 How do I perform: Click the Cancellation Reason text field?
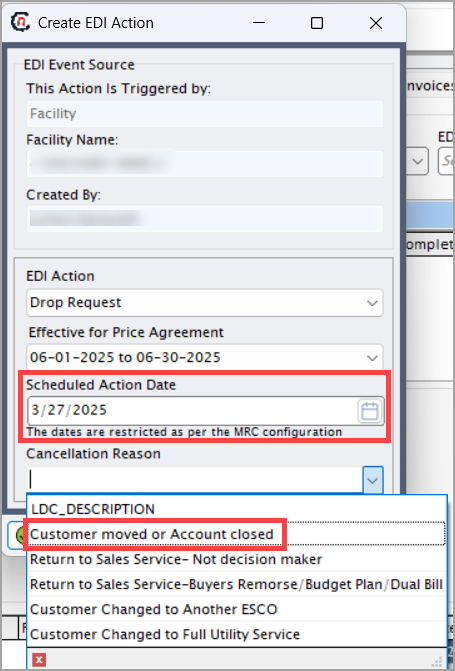point(195,480)
